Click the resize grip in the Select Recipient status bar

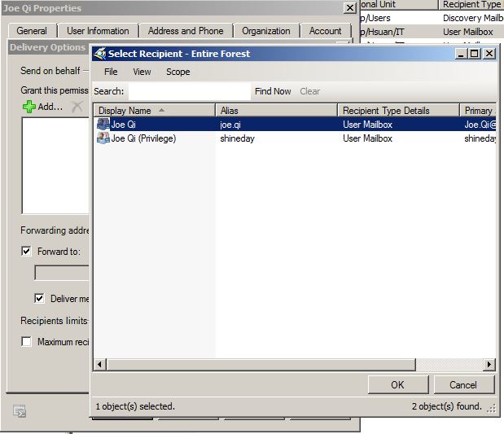coord(491,408)
